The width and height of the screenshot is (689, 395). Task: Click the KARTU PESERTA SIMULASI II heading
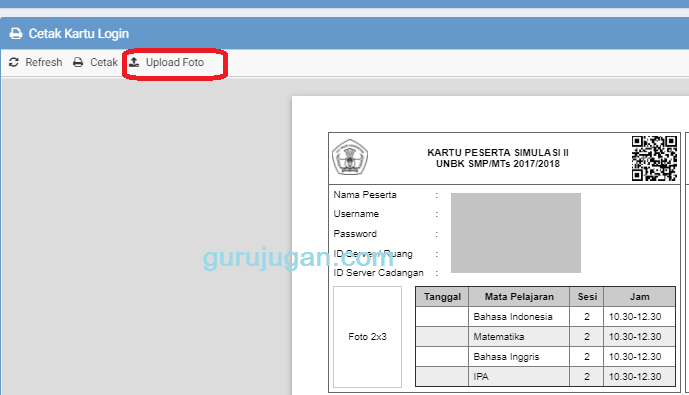coord(498,152)
